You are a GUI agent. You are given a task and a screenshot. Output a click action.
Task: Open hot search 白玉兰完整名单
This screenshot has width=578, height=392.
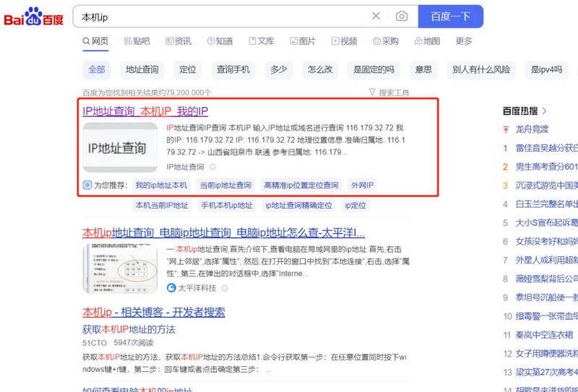click(547, 204)
